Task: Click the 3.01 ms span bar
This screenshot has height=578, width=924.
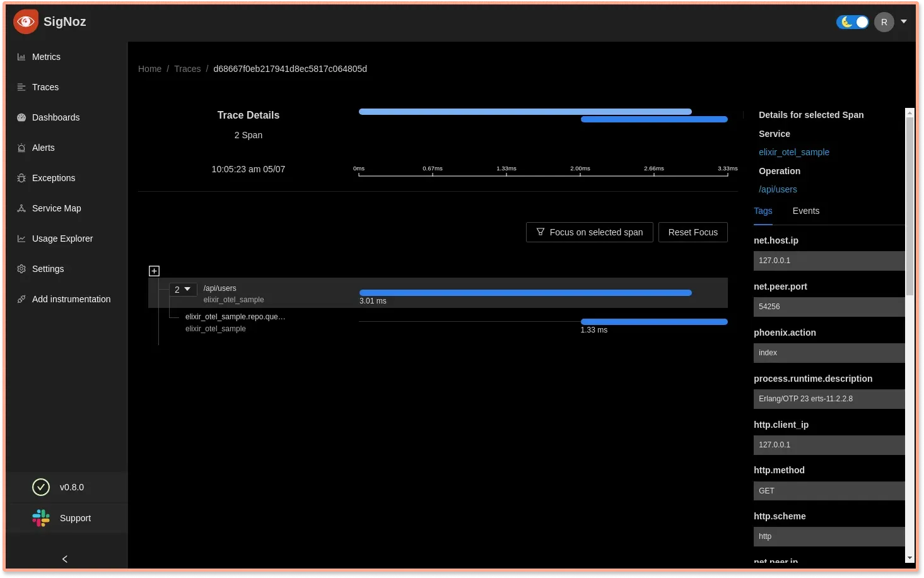Action: pyautogui.click(x=525, y=293)
